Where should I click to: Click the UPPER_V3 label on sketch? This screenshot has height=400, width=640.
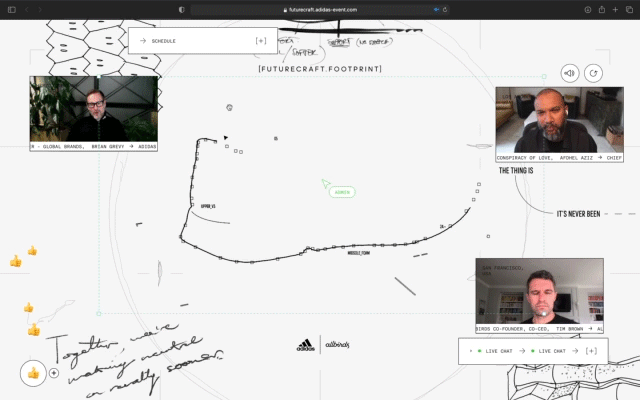(208, 207)
